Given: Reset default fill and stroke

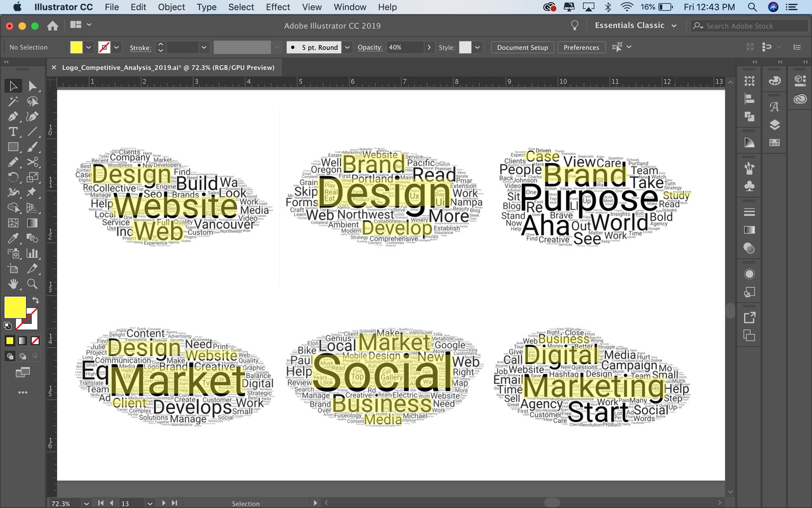Looking at the screenshot, I should (x=7, y=325).
